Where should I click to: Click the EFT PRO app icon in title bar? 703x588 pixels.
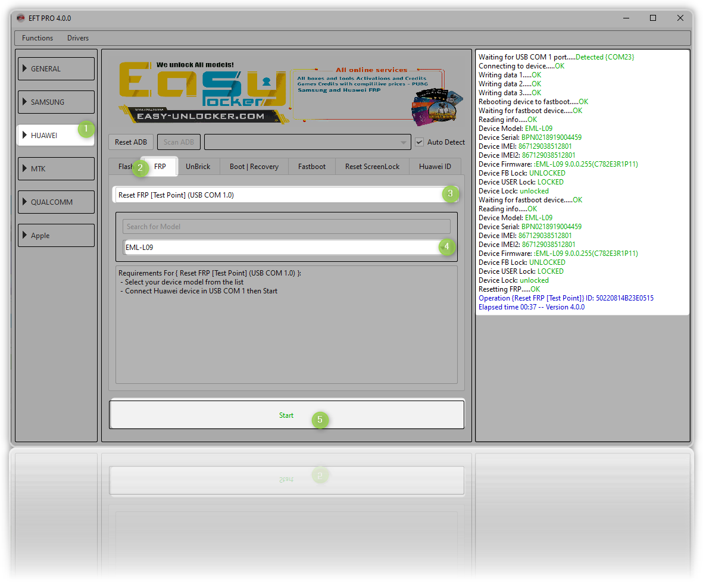[20, 18]
